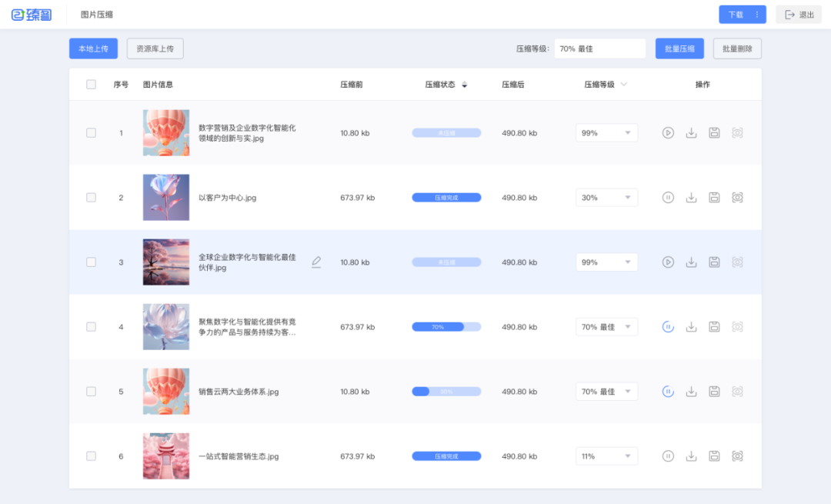Save the row 3 image to library

coord(714,262)
